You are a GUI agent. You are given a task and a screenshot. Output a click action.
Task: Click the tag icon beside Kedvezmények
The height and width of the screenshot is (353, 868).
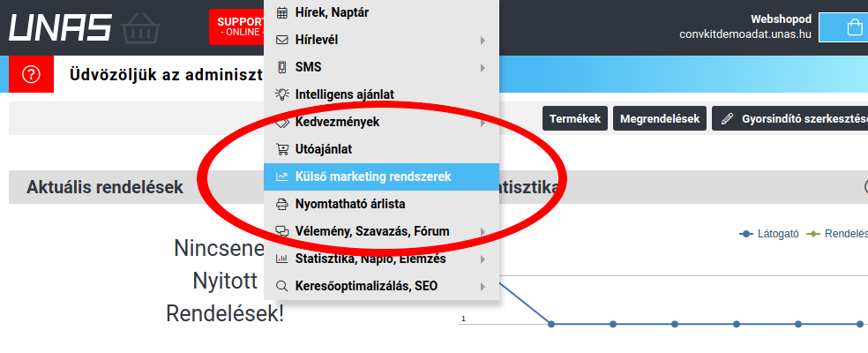point(281,122)
